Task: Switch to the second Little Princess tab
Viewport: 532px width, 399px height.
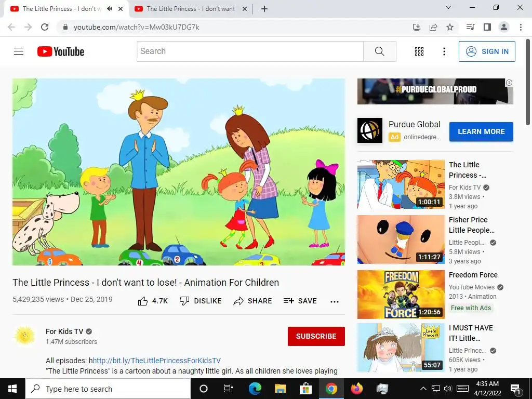Action: (191, 9)
